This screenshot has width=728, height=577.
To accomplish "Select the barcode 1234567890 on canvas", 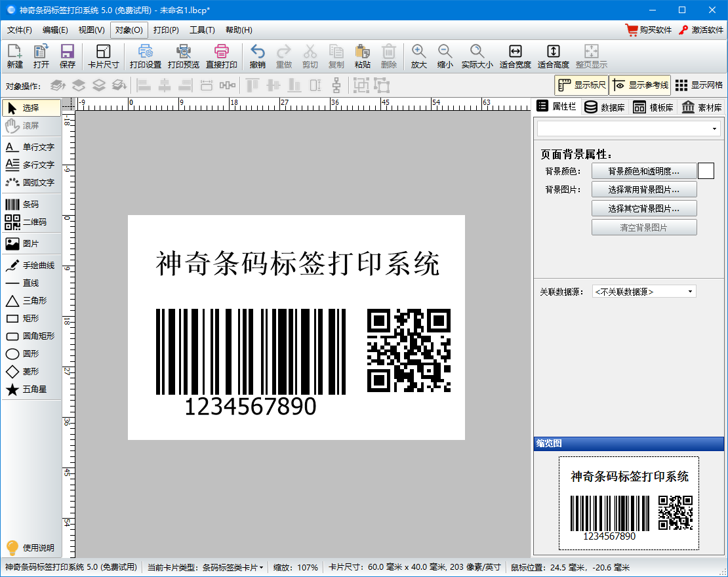I will [251, 362].
